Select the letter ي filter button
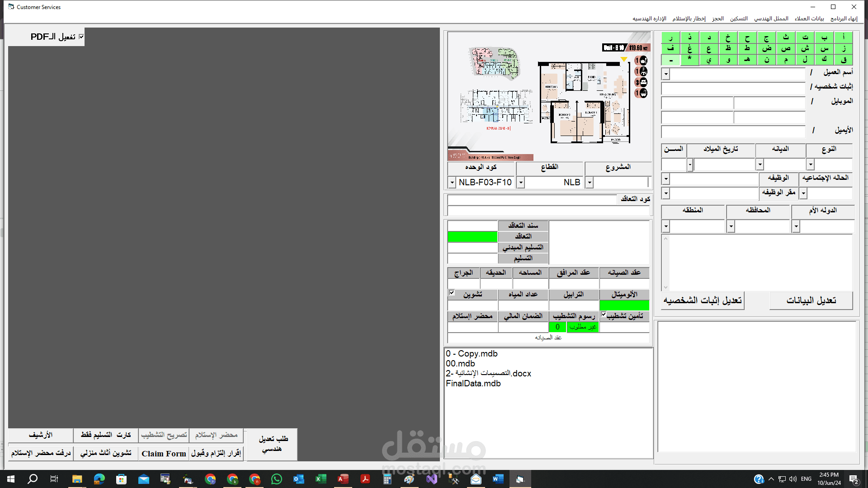Viewport: 868px width, 488px height. click(708, 60)
